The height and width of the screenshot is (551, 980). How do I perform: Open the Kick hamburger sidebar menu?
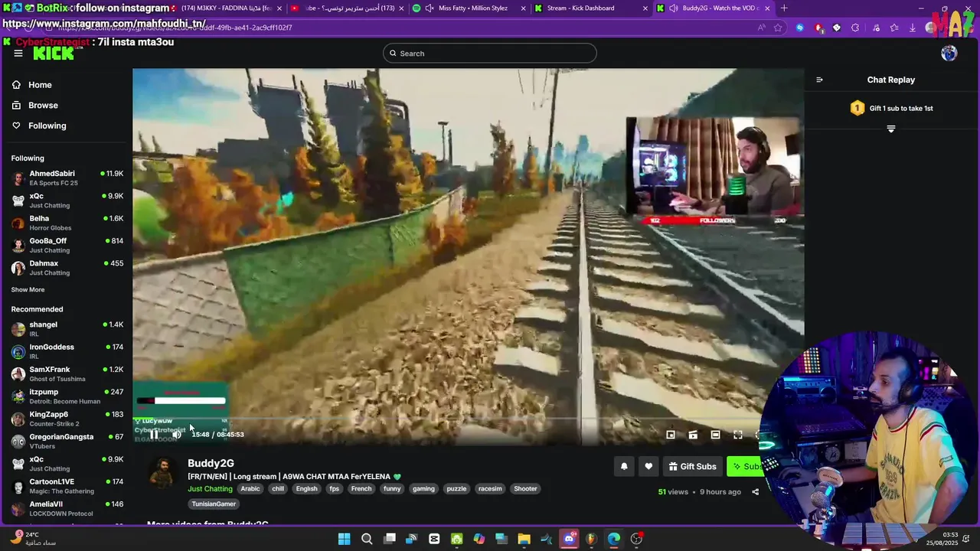coord(18,54)
